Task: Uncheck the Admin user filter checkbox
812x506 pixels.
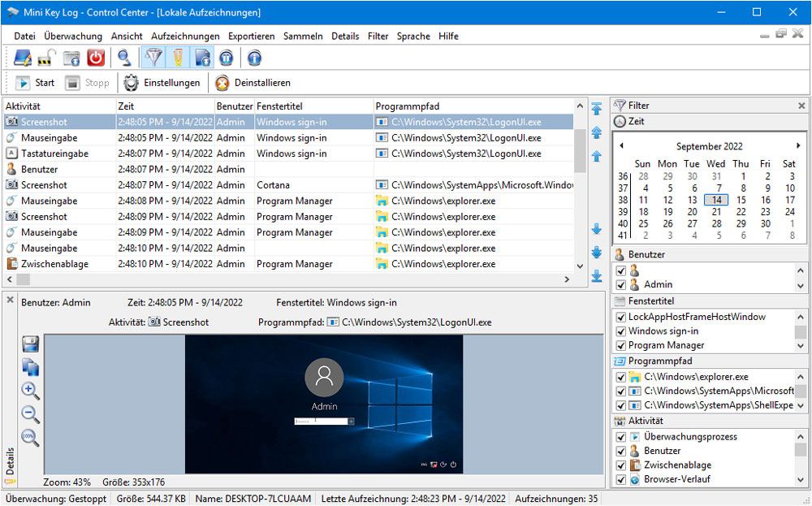Action: 621,285
